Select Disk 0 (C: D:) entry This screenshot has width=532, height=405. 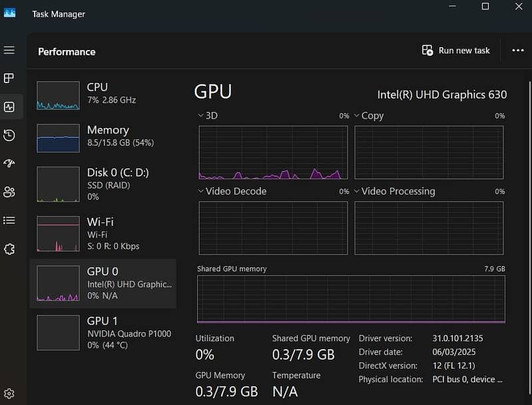pos(103,184)
